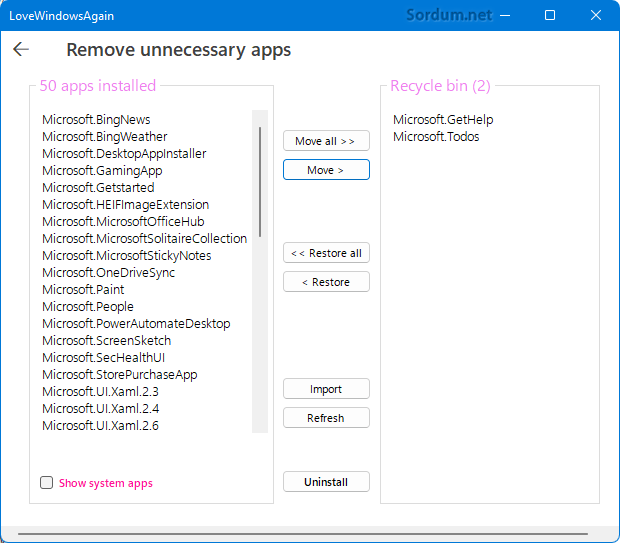
Task: Select Microsoft.Getstarted
Action: [98, 187]
